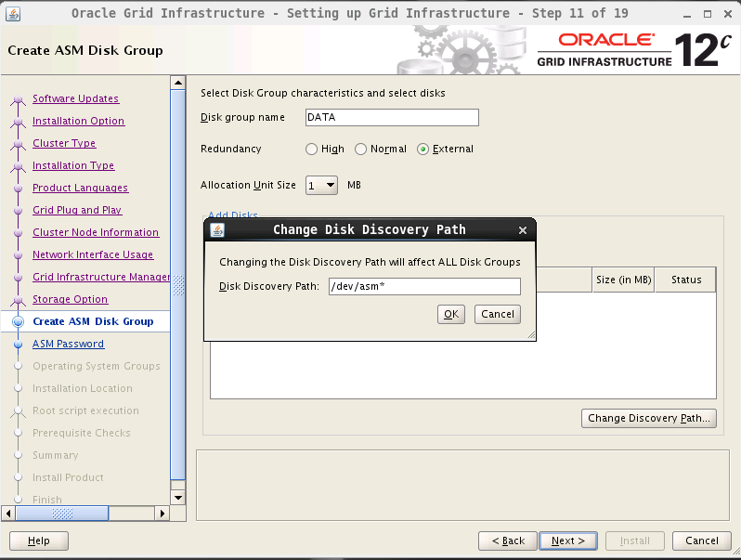Click the Status column header
Viewport: 741px width, 560px height.
pos(686,280)
